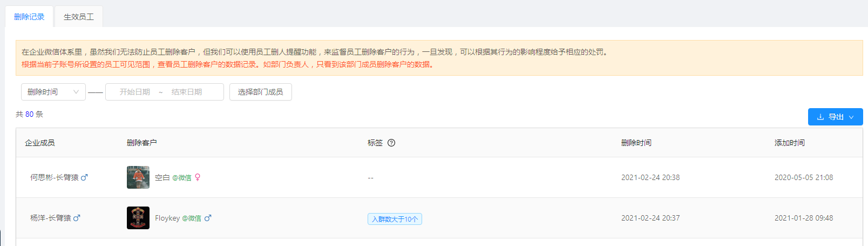This screenshot has height=246, width=868.
Task: Click the 入群数大于10个 tag
Action: (395, 219)
